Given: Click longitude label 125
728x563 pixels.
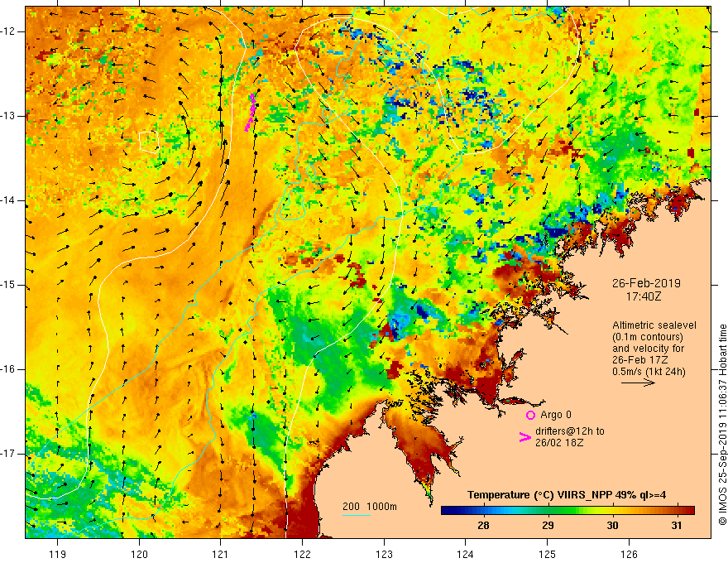Looking at the screenshot, I should click(548, 554).
